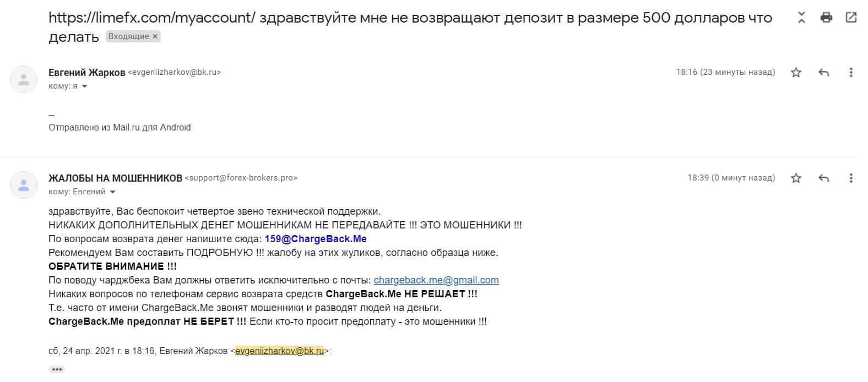Image resolution: width=868 pixels, height=382 pixels.
Task: Expand recipient details next to 'кому: Евгений'
Action: tap(113, 192)
